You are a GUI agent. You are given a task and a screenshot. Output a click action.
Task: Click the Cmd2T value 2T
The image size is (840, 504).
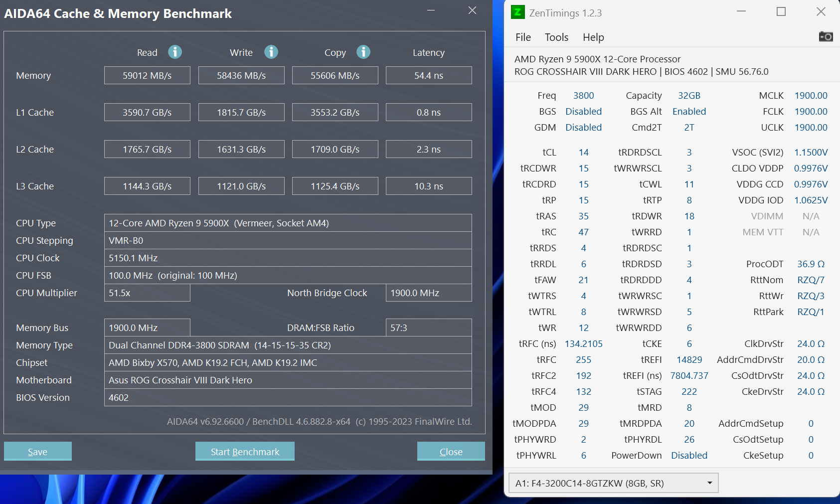[x=689, y=127]
